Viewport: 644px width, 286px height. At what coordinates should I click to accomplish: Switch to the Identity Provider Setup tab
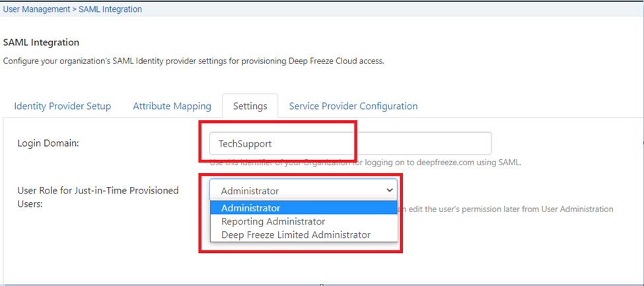click(x=62, y=106)
